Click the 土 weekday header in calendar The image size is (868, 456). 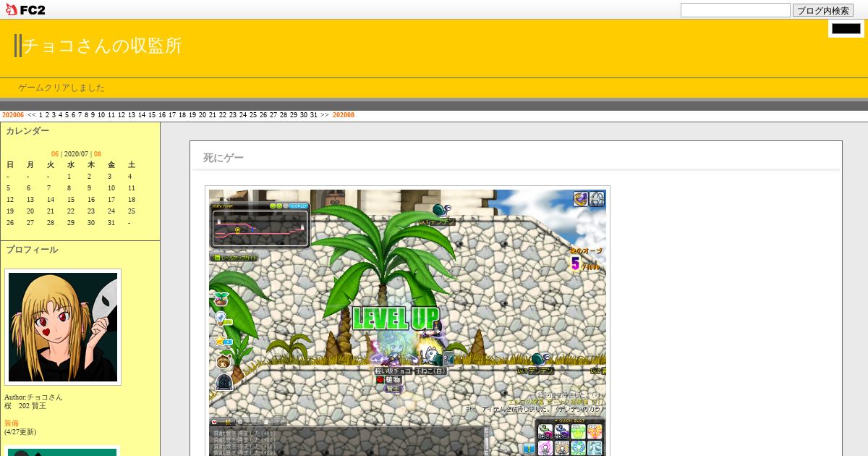(x=132, y=164)
